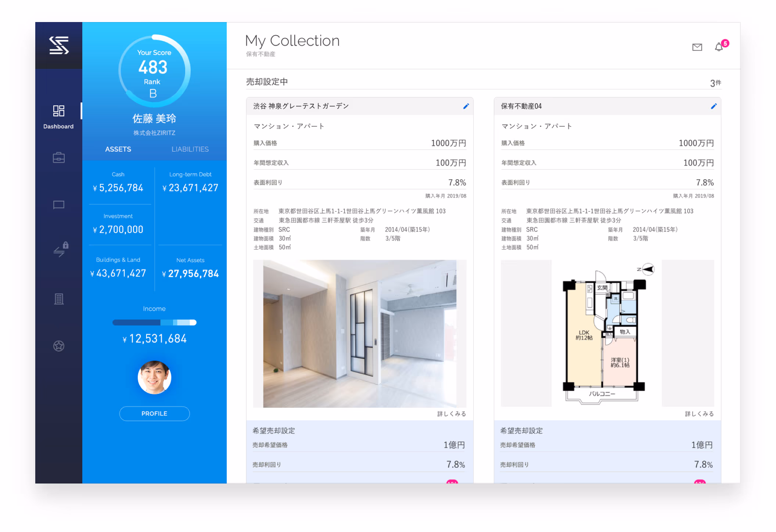
Task: Edit 渋谷 神泉グレーテストガーデン with pencil icon
Action: pos(466,106)
